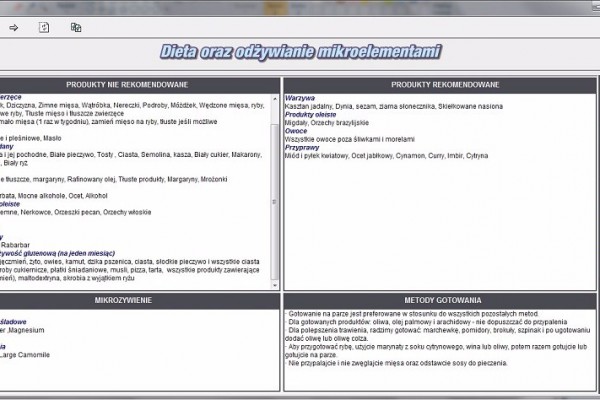Select the "Warzywa" category heading
This screenshot has width=600, height=400.
301,98
